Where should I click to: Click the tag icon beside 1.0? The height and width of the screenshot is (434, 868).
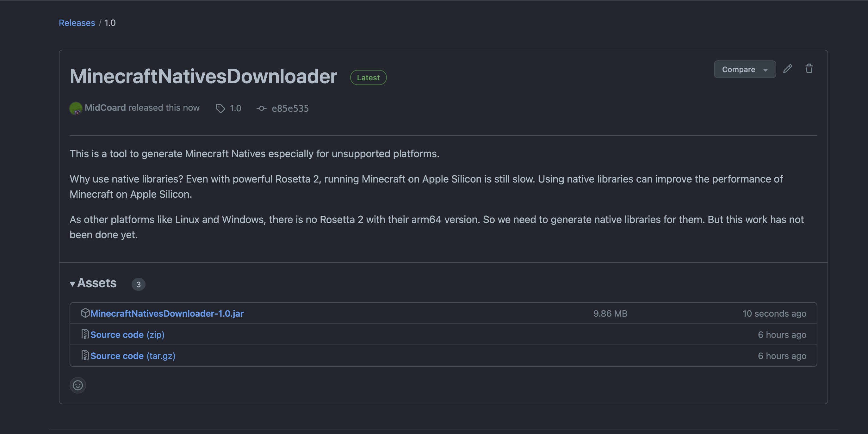pos(220,108)
